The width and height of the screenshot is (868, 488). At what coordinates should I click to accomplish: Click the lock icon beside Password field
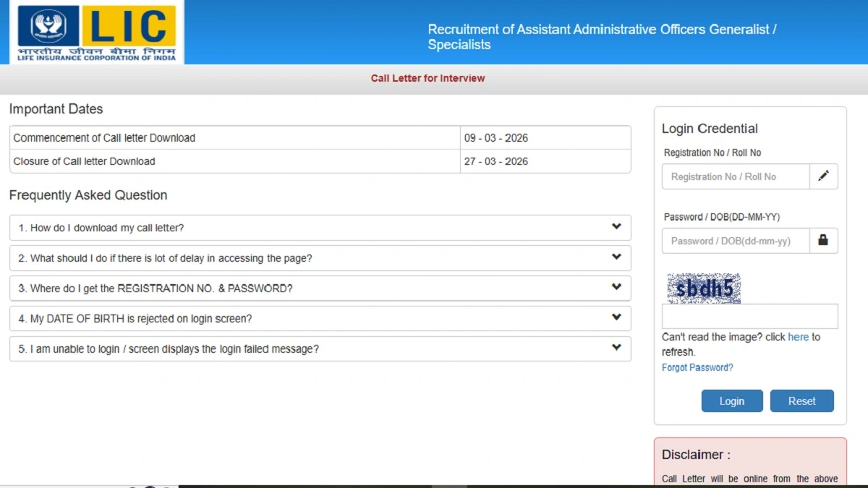click(824, 240)
